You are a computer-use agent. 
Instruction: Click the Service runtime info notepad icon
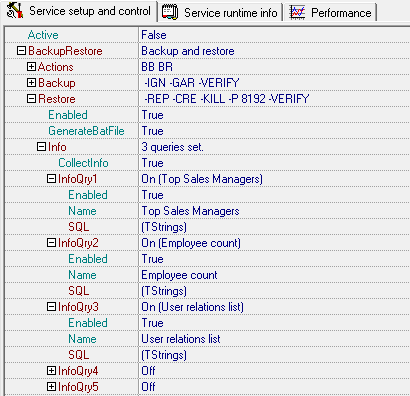pos(170,12)
